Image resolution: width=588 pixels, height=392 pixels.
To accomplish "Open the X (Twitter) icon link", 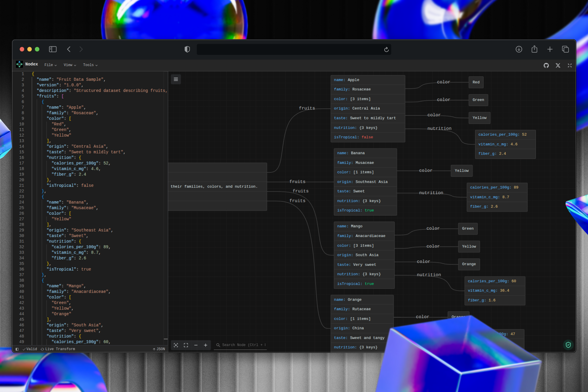I will click(558, 66).
